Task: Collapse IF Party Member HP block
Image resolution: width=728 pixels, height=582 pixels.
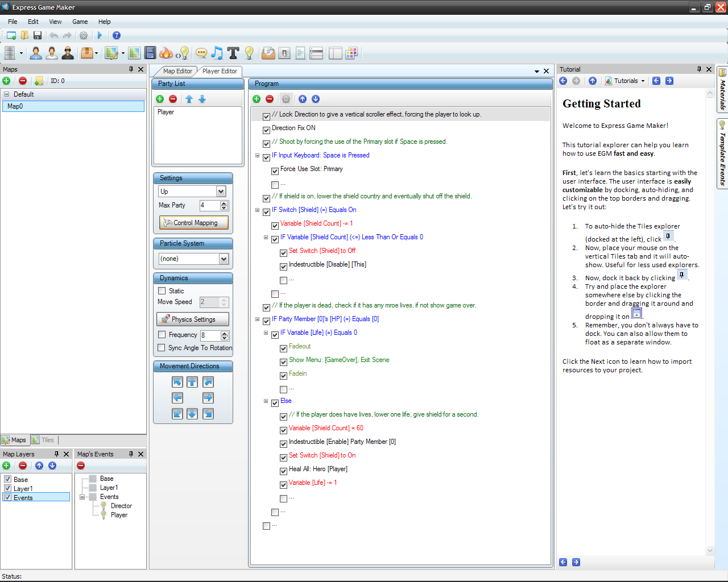Action: click(x=257, y=319)
